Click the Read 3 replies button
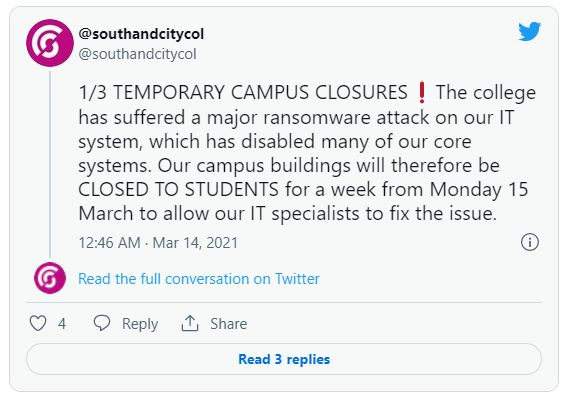The height and width of the screenshot is (398, 564). [x=284, y=359]
